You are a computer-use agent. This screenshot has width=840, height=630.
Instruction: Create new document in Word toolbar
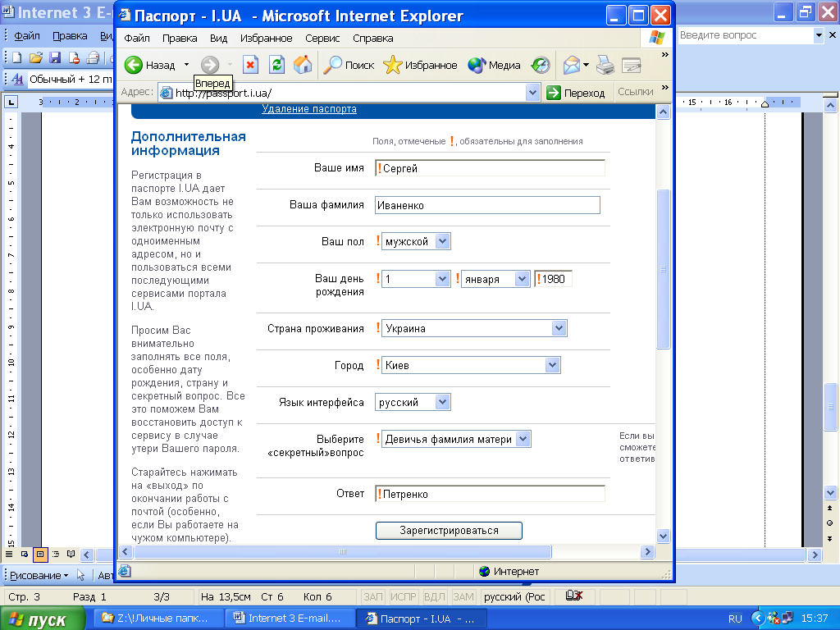(x=17, y=57)
